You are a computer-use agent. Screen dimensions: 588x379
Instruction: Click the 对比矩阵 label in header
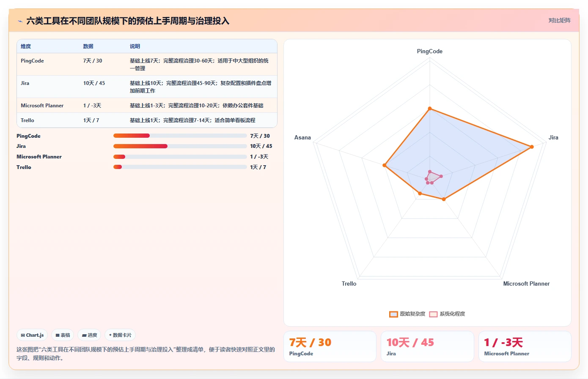[x=559, y=20]
